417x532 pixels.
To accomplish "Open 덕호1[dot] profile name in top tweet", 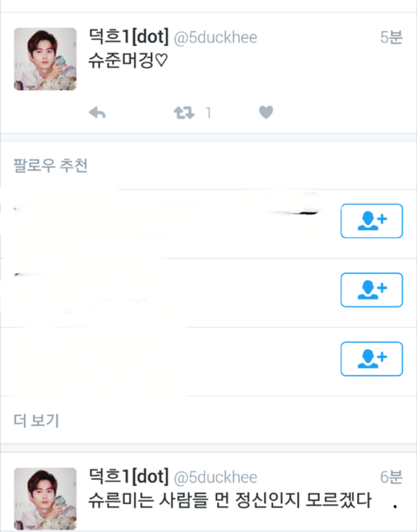I will click(129, 36).
